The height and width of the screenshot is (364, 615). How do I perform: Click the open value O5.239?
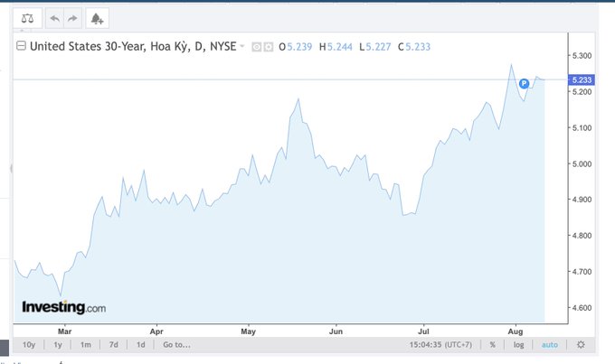(296, 47)
